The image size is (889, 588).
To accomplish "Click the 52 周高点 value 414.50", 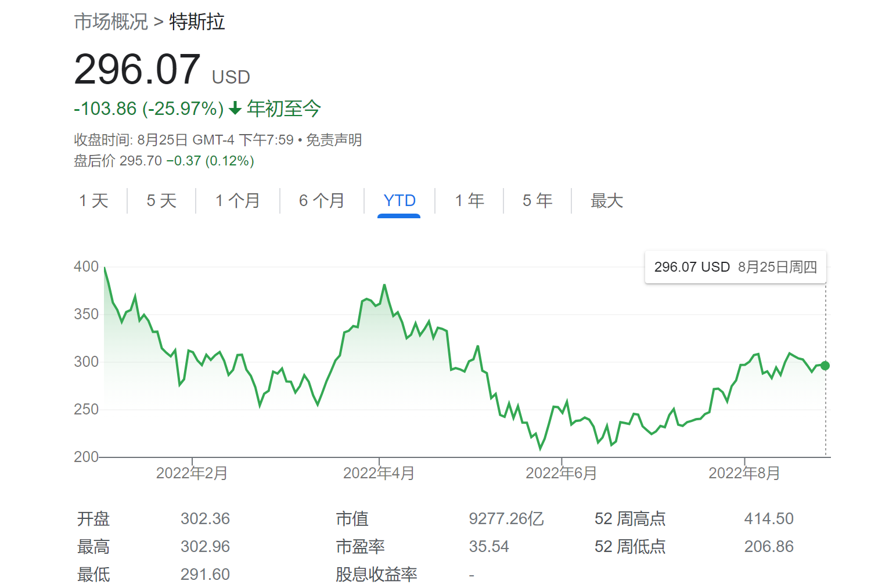I will pos(769,518).
